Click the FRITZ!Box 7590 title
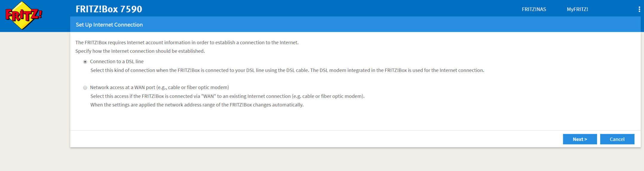The image size is (644, 171). pyautogui.click(x=109, y=9)
